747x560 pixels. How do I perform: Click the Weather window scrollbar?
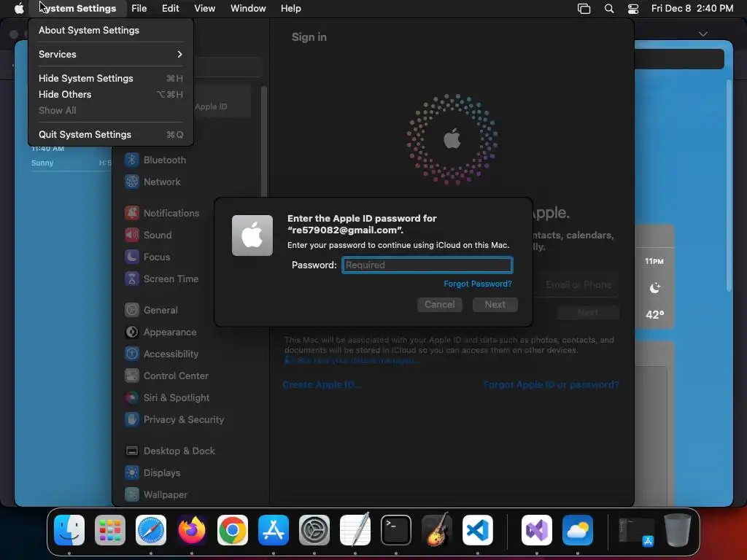coord(729,186)
